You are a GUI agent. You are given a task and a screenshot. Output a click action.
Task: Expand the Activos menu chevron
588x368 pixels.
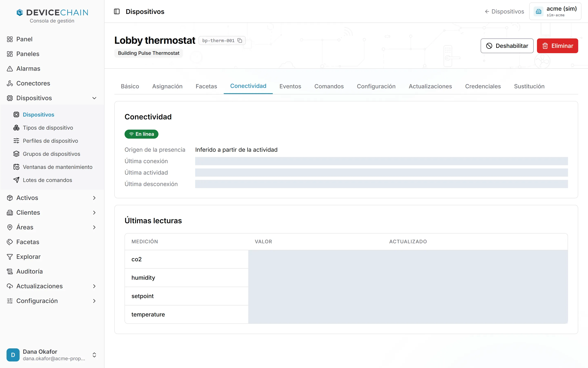point(94,198)
